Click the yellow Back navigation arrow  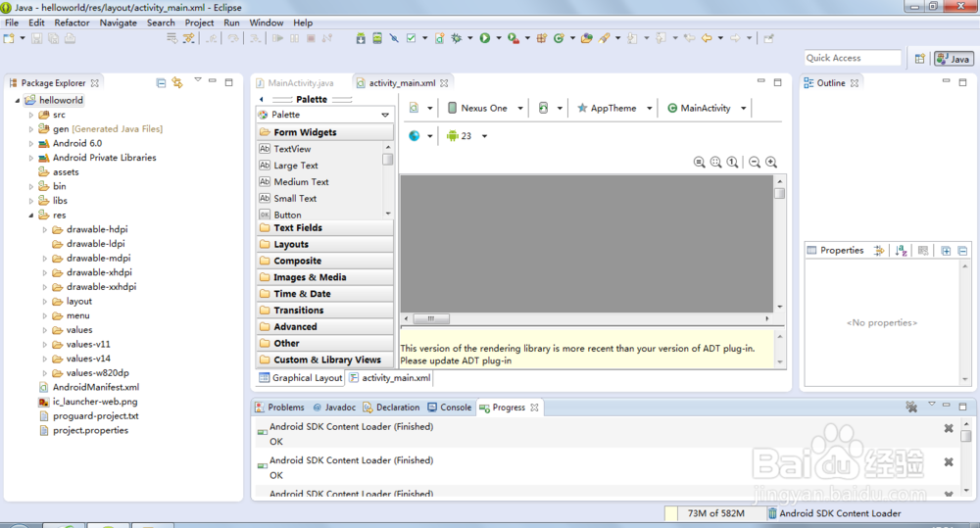pyautogui.click(x=707, y=38)
